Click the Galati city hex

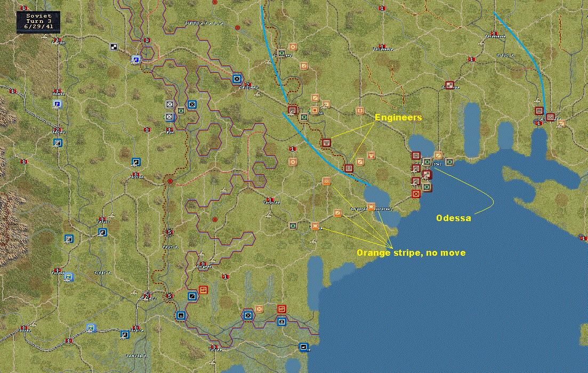pyautogui.click(x=147, y=296)
